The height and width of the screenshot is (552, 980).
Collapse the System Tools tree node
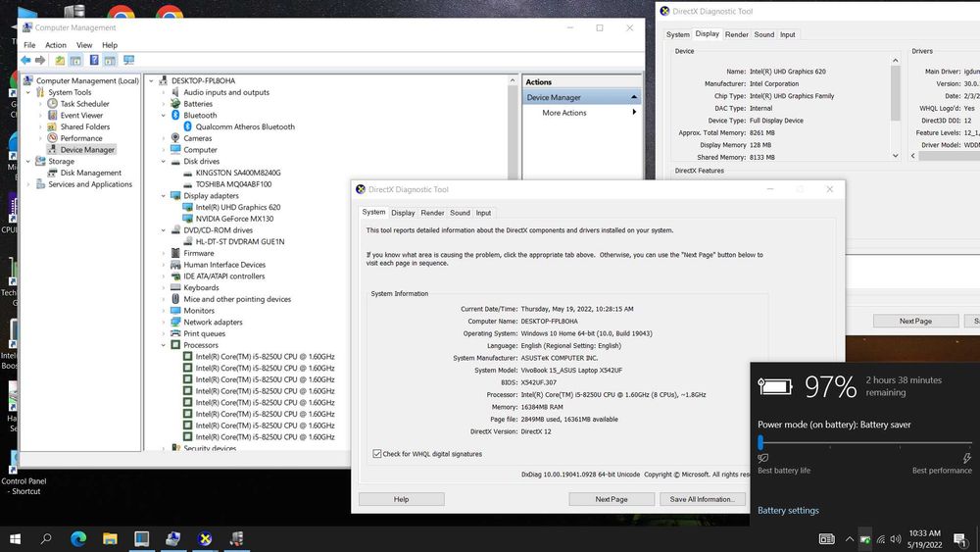[x=28, y=92]
